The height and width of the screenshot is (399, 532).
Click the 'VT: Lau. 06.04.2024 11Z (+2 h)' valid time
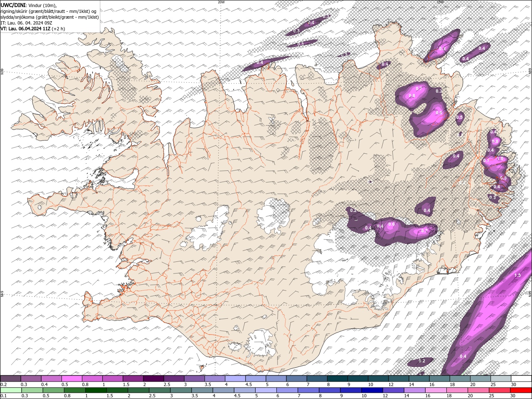click(33, 29)
